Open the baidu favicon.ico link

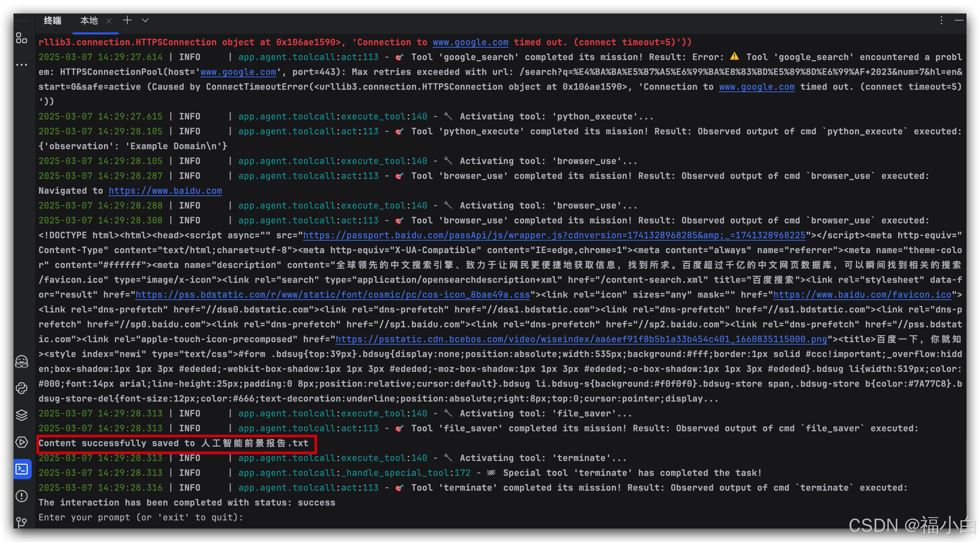pos(862,295)
